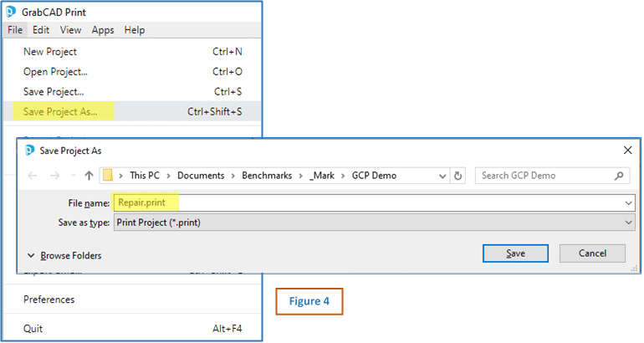Screen dimensions: 644x343
Task: Click the folder icon in address bar
Action: click(107, 176)
